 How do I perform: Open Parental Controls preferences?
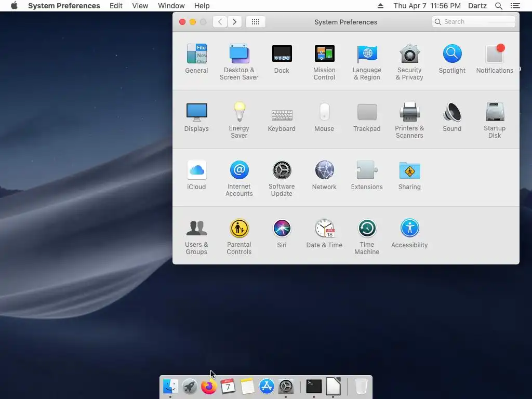239,236
